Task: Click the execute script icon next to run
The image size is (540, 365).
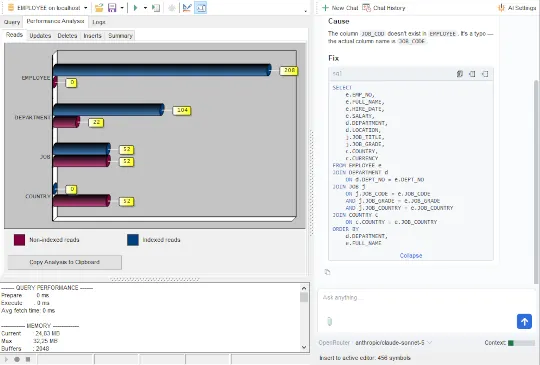Action: tap(156, 8)
